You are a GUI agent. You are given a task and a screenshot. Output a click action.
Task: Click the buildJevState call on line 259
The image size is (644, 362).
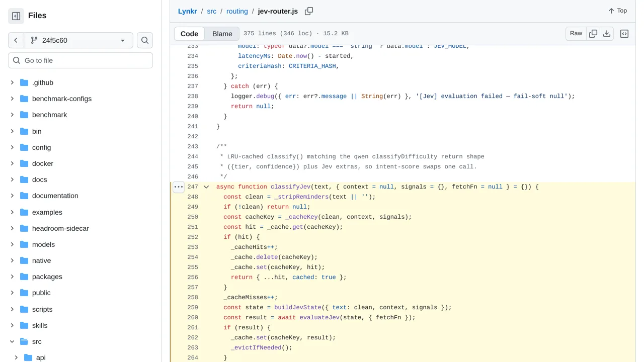click(298, 308)
